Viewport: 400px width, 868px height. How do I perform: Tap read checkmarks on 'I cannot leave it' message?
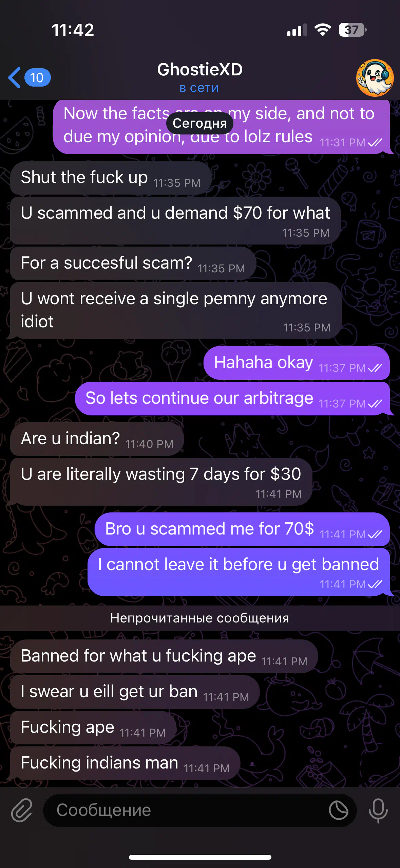(x=375, y=584)
